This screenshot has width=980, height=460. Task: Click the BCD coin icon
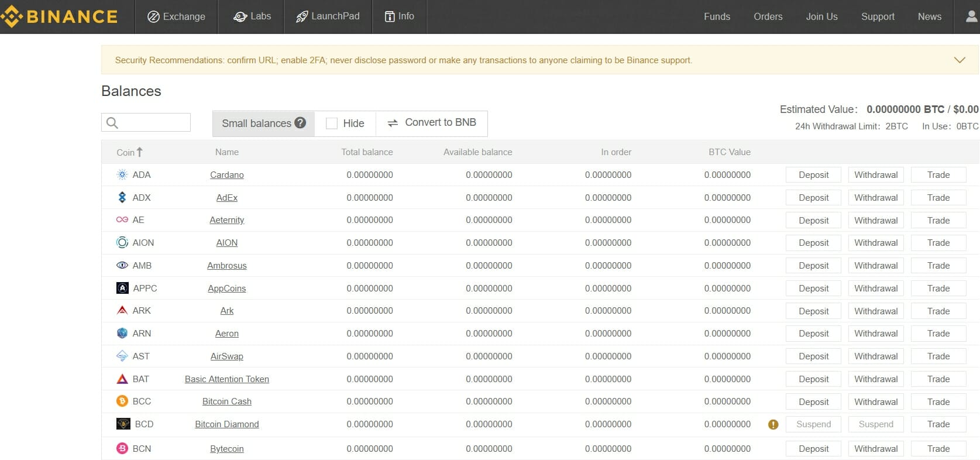123,424
